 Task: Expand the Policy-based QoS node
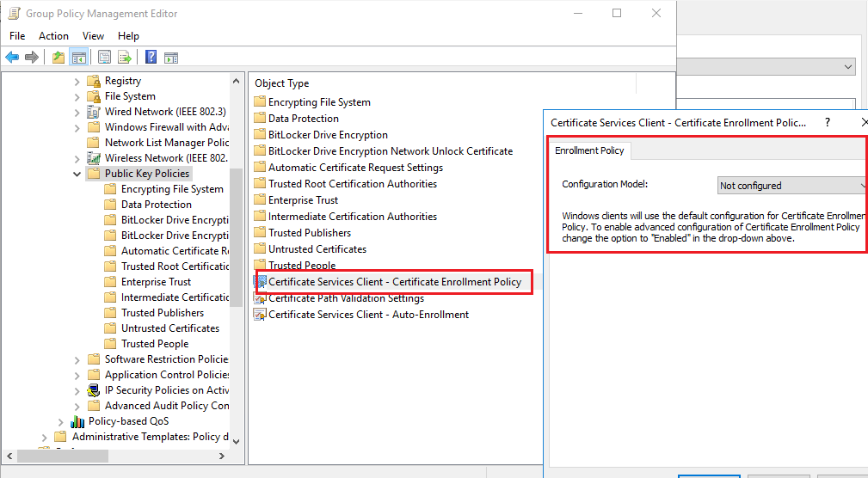61,421
